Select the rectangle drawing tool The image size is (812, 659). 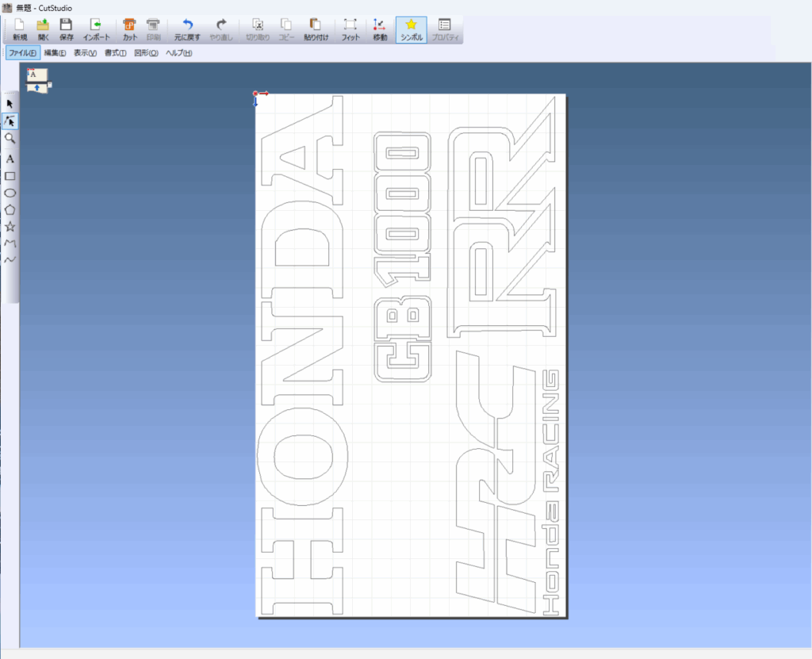pos(10,176)
